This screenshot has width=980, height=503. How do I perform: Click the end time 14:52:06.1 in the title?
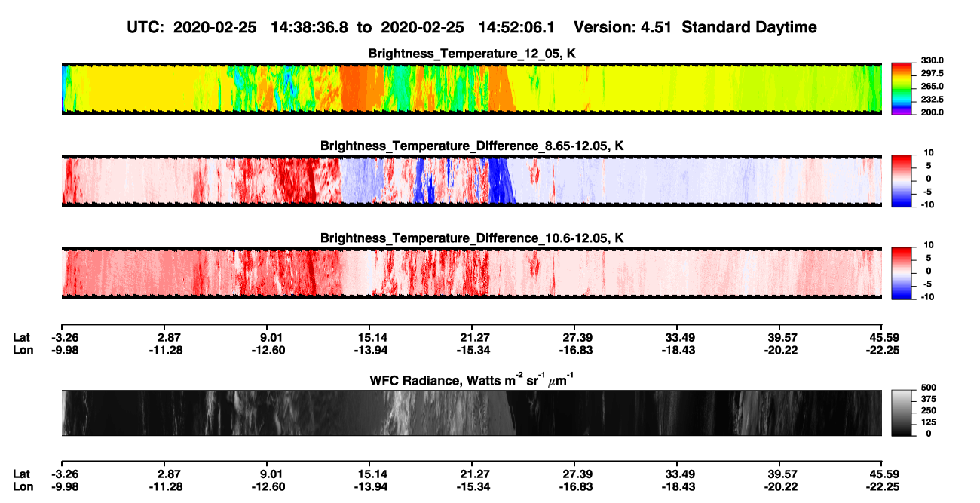[x=516, y=27]
